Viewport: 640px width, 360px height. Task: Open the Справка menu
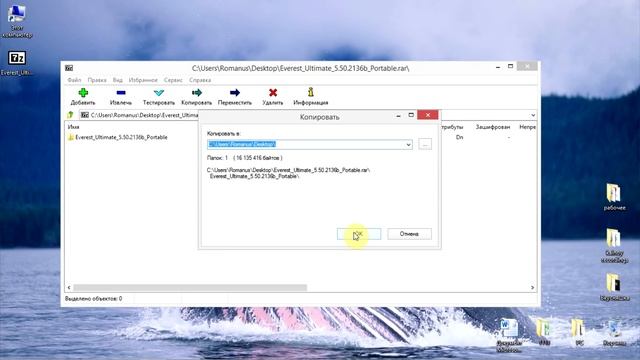tap(200, 80)
